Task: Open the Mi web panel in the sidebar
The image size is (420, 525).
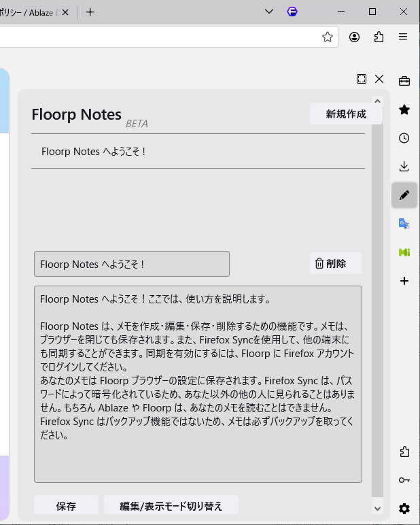Action: click(404, 252)
